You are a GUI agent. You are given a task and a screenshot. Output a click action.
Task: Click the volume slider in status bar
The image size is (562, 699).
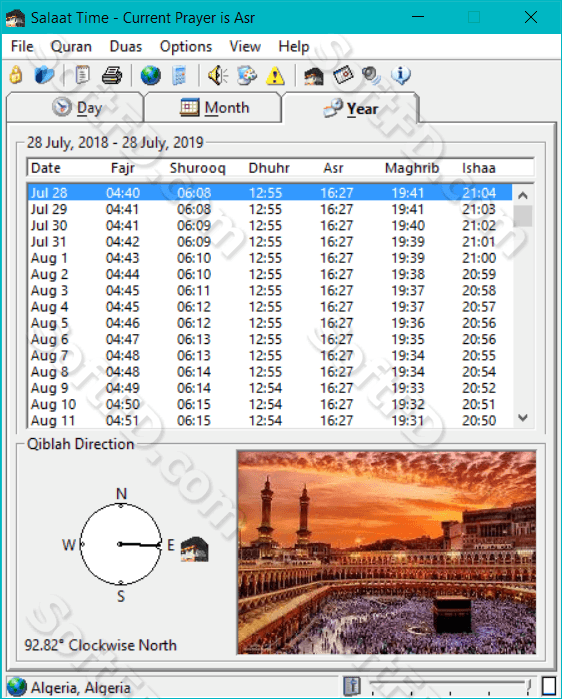coord(450,686)
